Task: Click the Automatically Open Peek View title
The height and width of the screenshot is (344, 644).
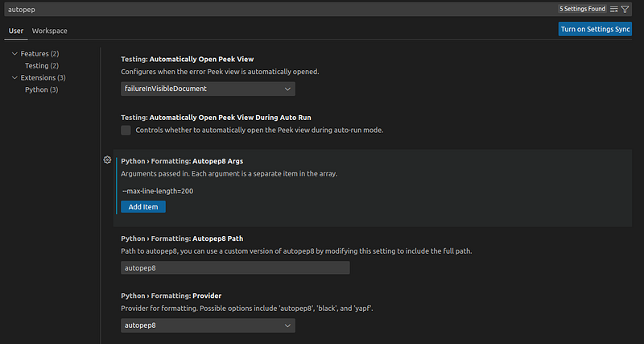Action: point(188,59)
